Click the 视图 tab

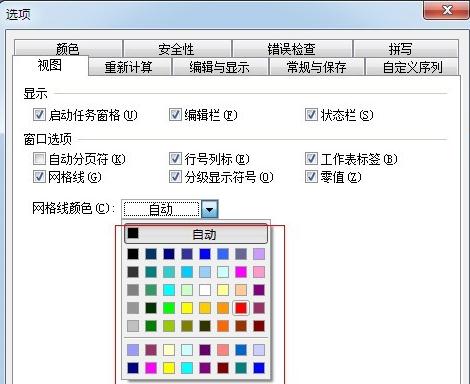[x=50, y=65]
